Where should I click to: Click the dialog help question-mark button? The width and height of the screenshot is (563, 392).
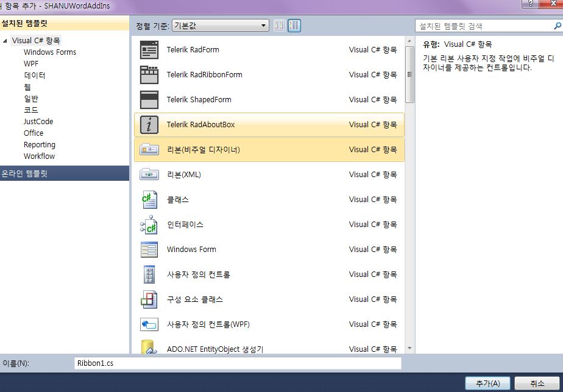tap(530, 4)
